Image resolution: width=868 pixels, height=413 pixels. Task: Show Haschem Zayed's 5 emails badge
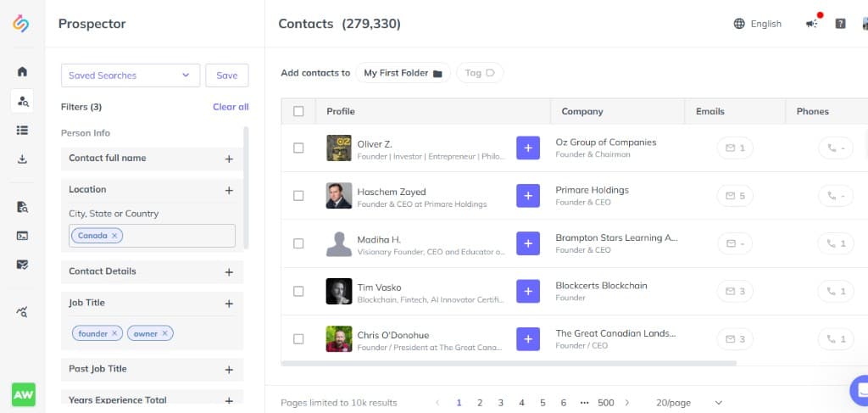coord(735,195)
